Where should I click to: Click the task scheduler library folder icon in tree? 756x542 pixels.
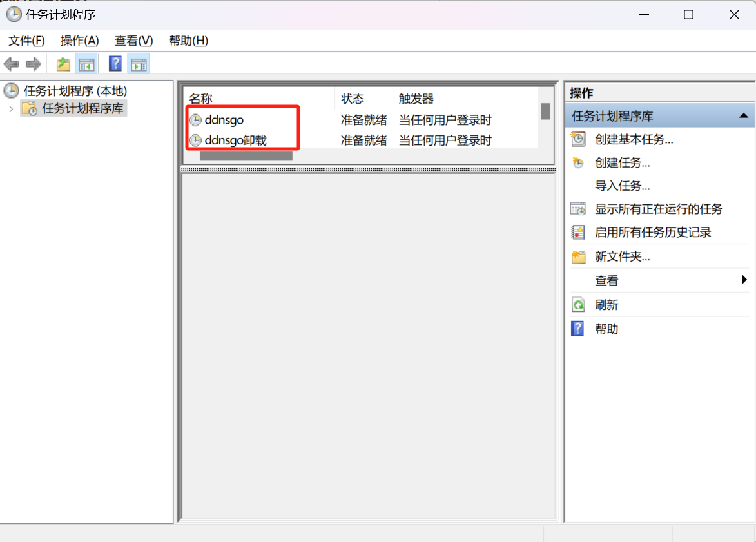point(30,108)
